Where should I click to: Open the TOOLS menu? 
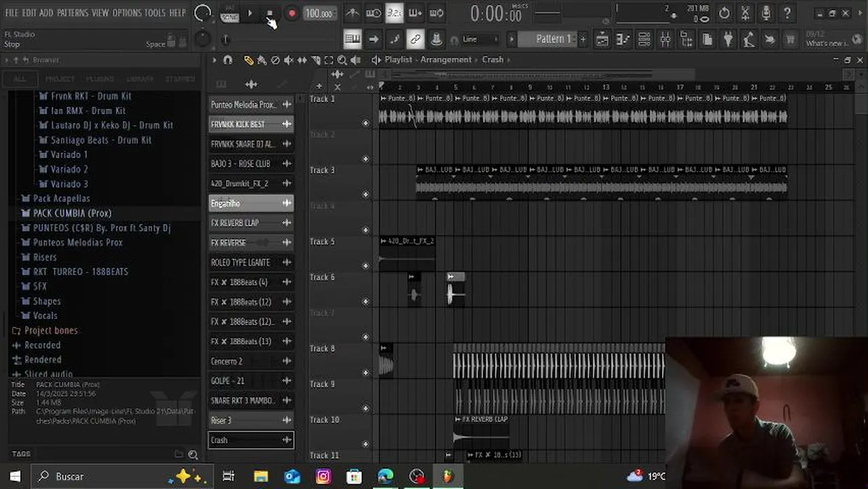[155, 13]
